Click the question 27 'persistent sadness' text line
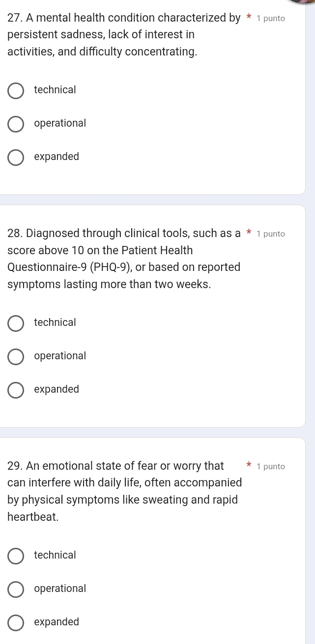Image resolution: width=315 pixels, height=644 pixels. coord(101,35)
